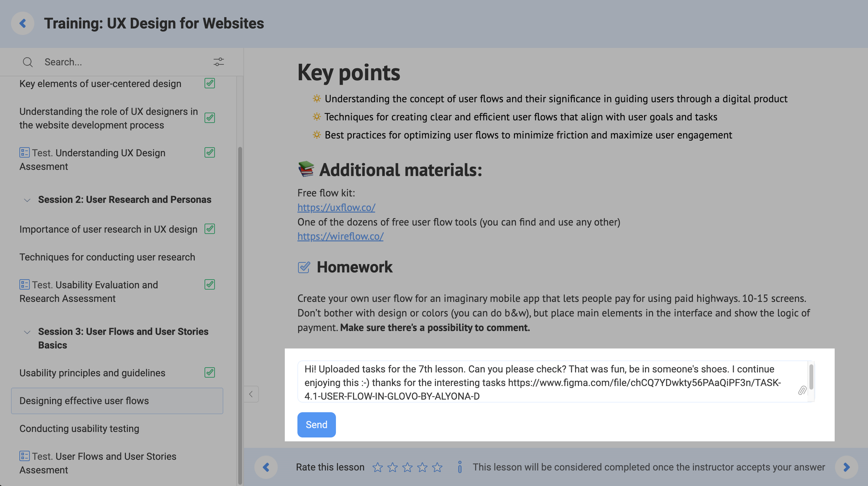Go to the previous lesson arrow
Viewport: 868px width, 486px height.
(x=266, y=467)
